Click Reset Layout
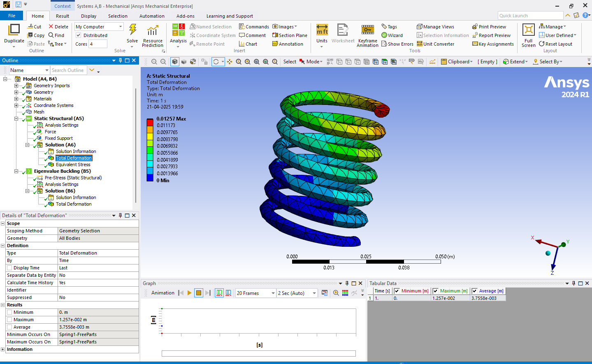 pos(555,44)
